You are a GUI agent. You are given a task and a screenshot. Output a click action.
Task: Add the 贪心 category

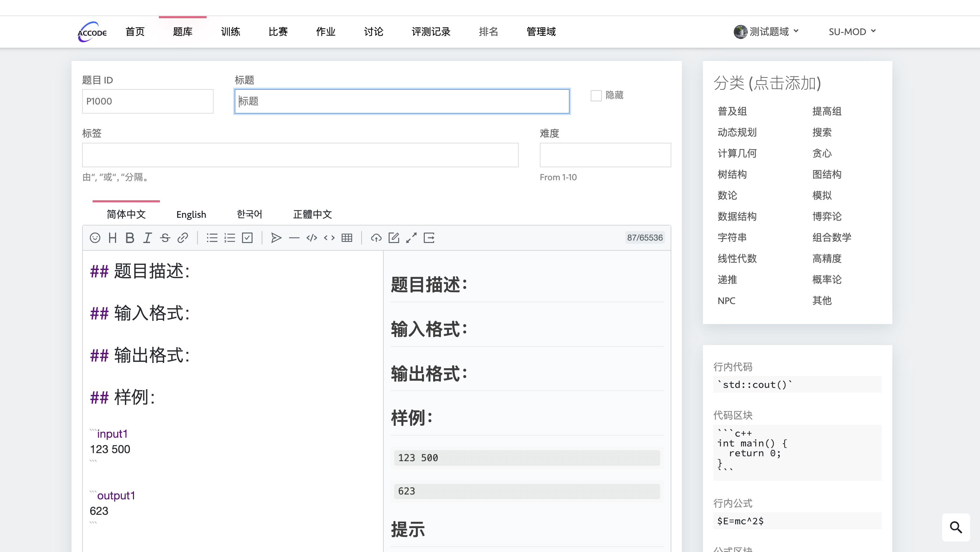(822, 153)
